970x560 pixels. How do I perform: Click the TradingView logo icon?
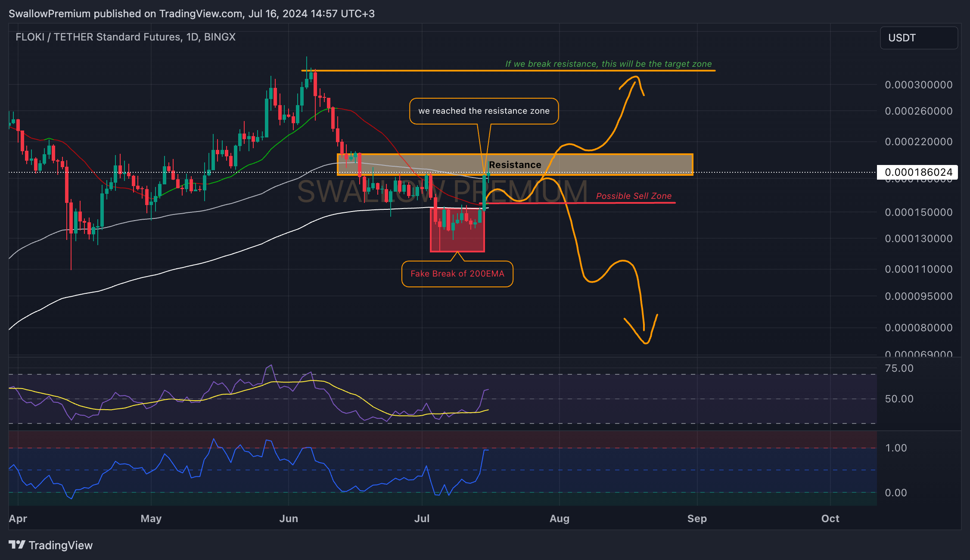pyautogui.click(x=17, y=545)
